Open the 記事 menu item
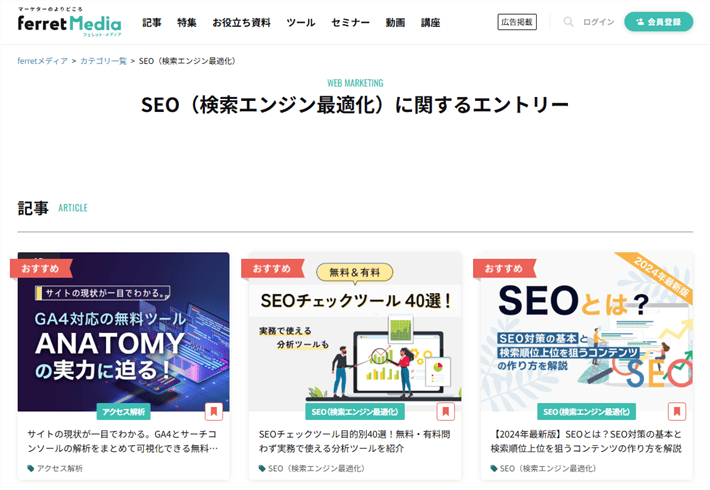This screenshot has height=490, width=710. (x=152, y=23)
